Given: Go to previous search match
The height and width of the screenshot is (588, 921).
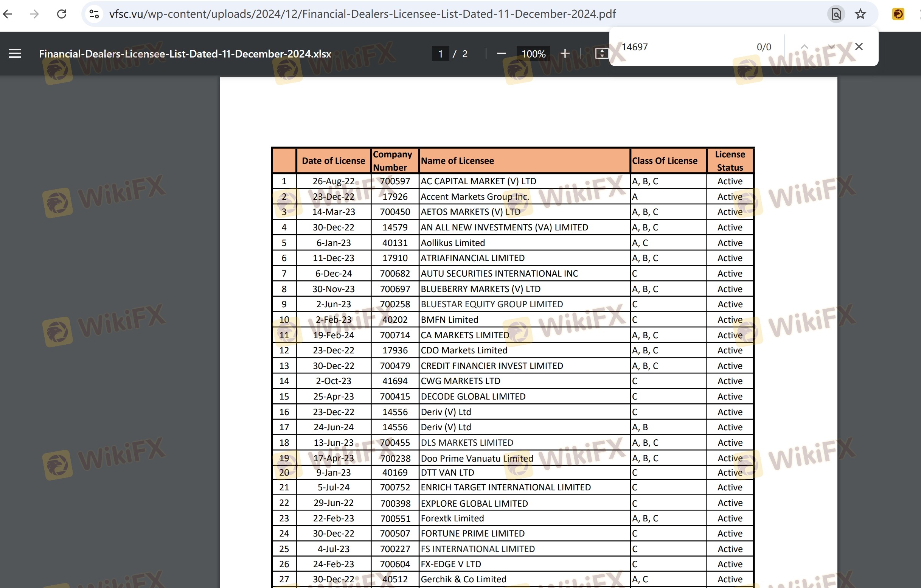Looking at the screenshot, I should click(x=805, y=47).
